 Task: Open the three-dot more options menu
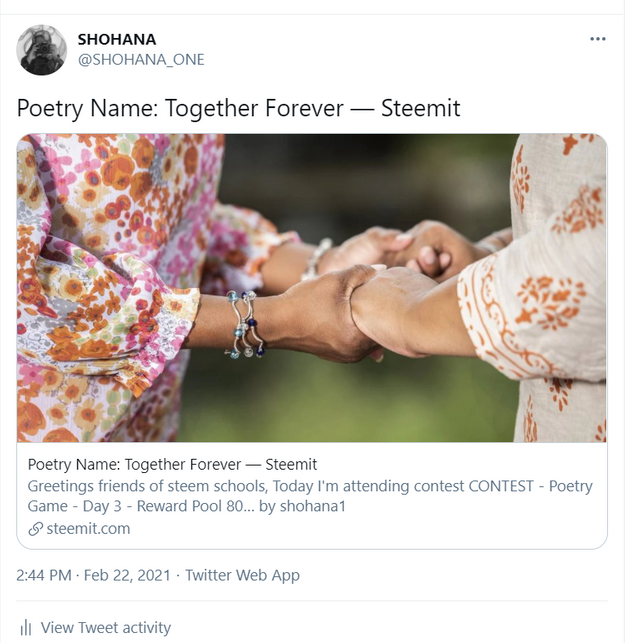[x=597, y=39]
